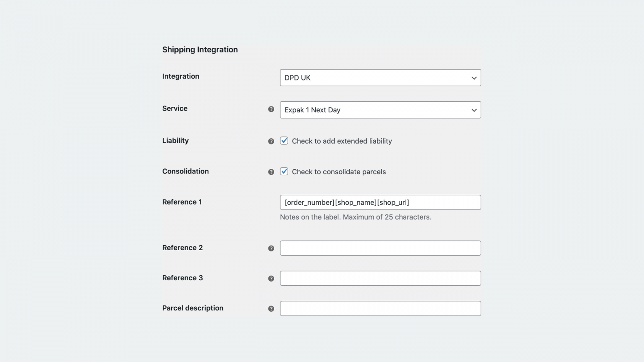Image resolution: width=644 pixels, height=362 pixels.
Task: Click the Service dropdown chevron arrow
Action: [x=473, y=110]
